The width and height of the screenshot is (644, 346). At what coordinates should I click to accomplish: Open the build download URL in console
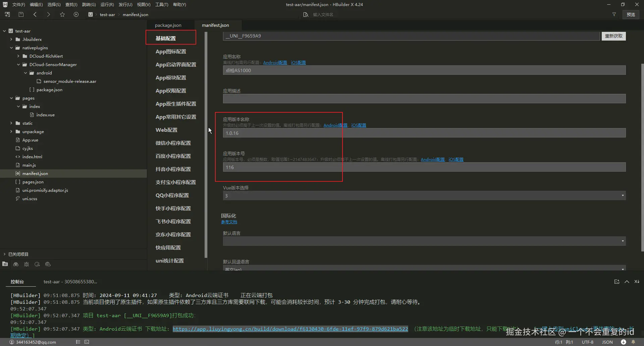(290, 329)
